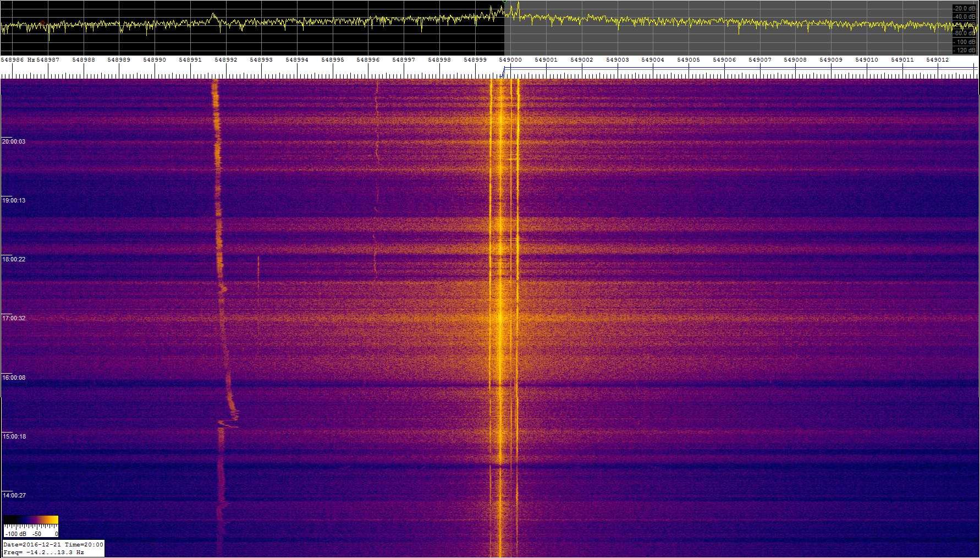This screenshot has width=980, height=558.
Task: Click the 548996 frequency label
Action: point(368,59)
